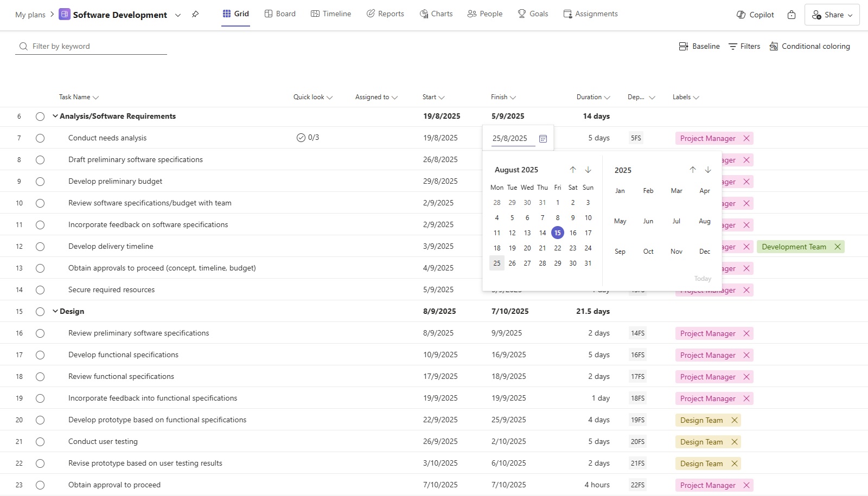Mark Conduct needs analysis task complete
The image size is (868, 496).
[40, 138]
